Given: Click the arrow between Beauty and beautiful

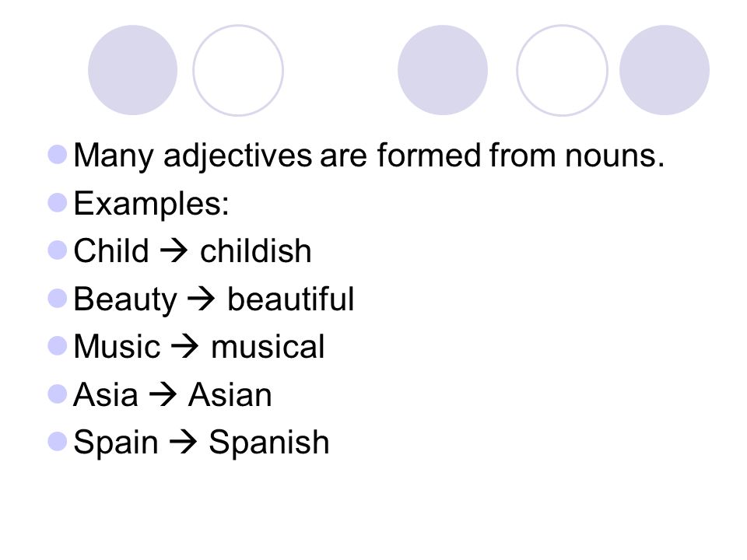Looking at the screenshot, I should [202, 299].
